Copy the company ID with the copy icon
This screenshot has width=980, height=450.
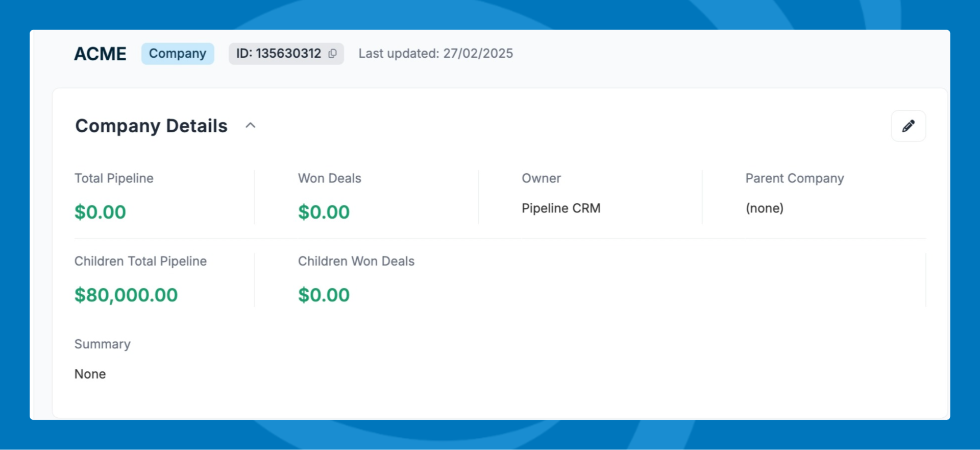click(333, 54)
